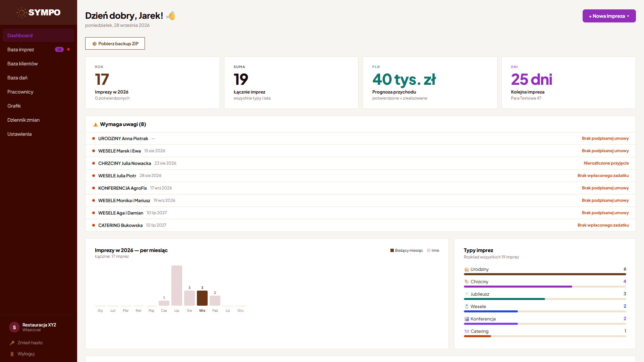644x362 pixels.
Task: Click the key icon beside Zmień hasło
Action: click(12, 343)
